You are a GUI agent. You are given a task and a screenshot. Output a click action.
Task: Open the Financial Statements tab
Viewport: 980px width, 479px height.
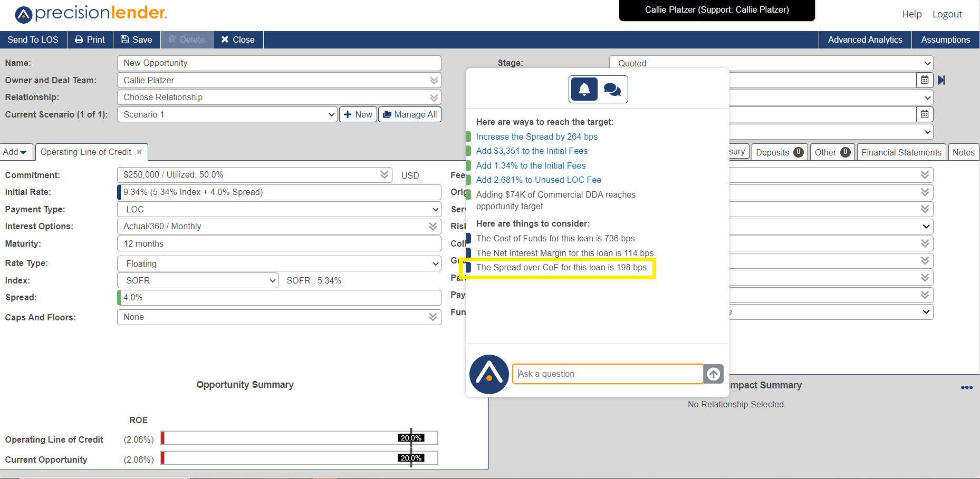point(901,152)
